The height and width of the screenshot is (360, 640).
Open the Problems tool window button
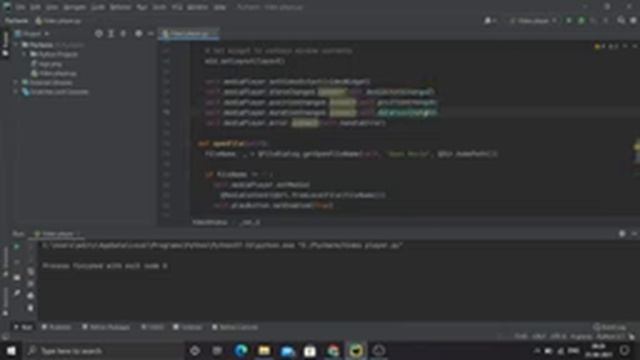click(x=56, y=327)
